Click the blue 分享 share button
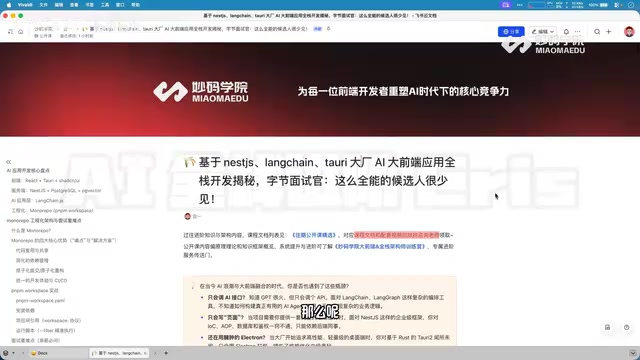Screen dimensions: 640x360 tap(511, 31)
